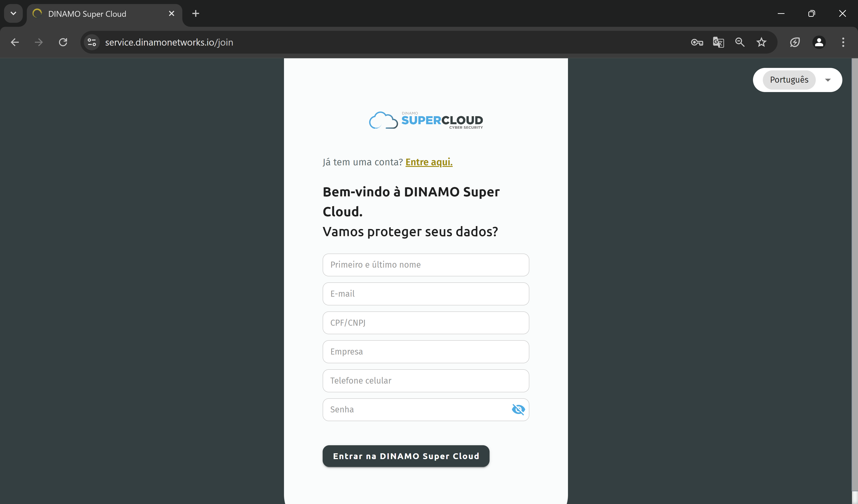Focus the CPF/CNPJ input field

point(426,323)
